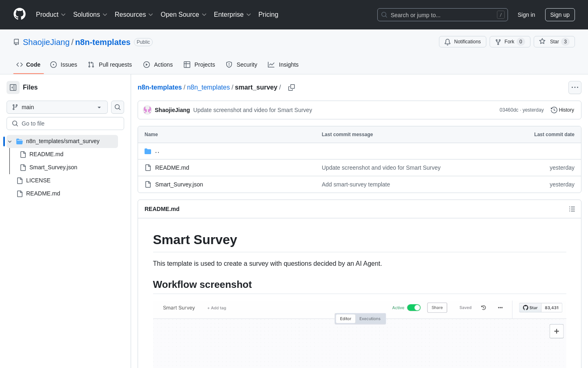Open n8n_templates breadcrumb folder
Image resolution: width=588 pixels, height=368 pixels.
(x=208, y=88)
